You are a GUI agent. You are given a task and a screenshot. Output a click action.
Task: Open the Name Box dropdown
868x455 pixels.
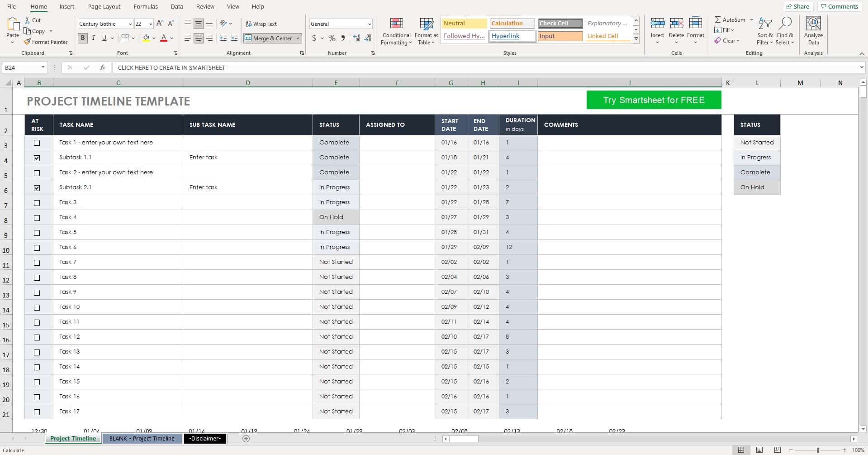coord(43,67)
